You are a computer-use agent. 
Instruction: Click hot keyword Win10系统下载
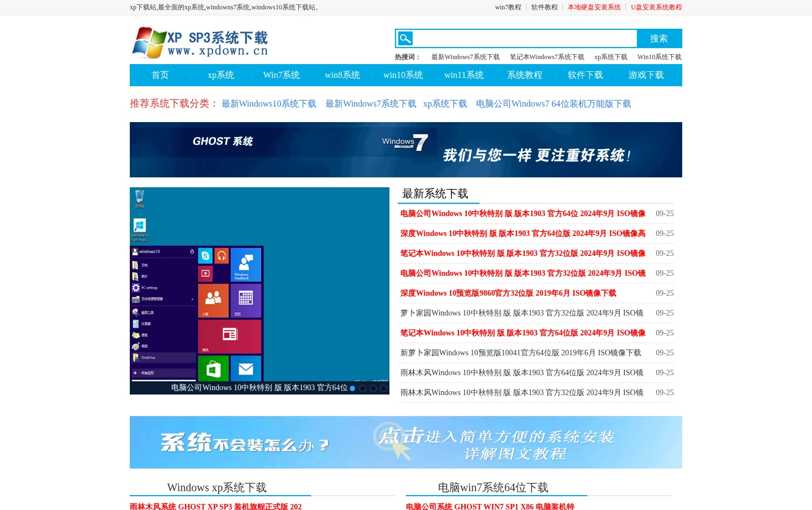pyautogui.click(x=660, y=57)
